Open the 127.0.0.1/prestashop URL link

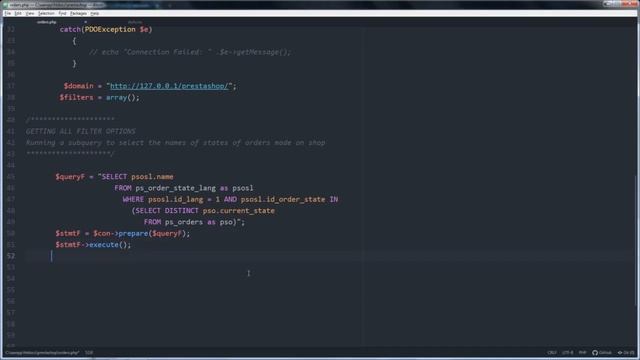169,86
